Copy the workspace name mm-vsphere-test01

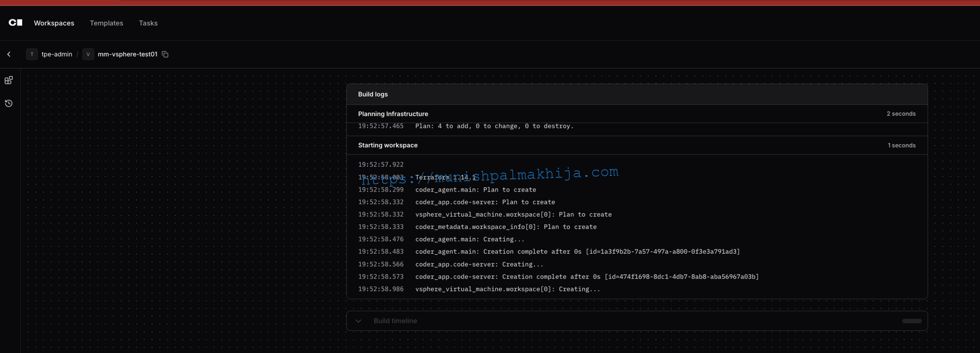165,54
